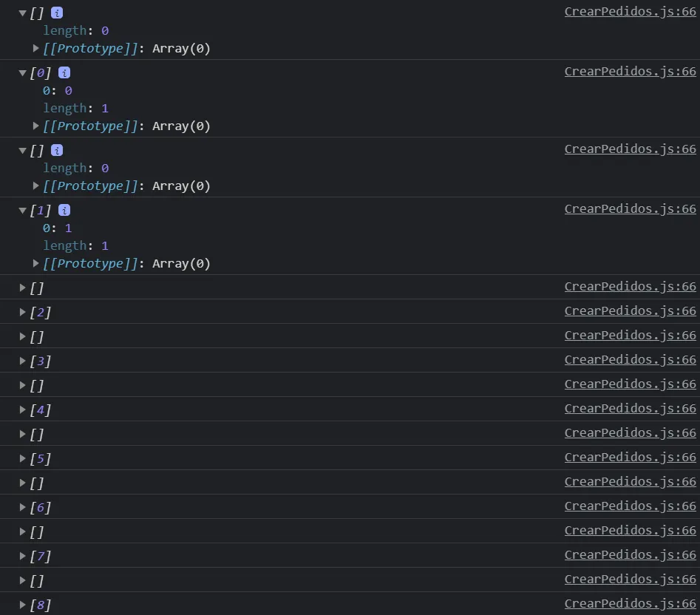Click info icon on empty array above [1]
This screenshot has width=700, height=615.
[x=57, y=150]
